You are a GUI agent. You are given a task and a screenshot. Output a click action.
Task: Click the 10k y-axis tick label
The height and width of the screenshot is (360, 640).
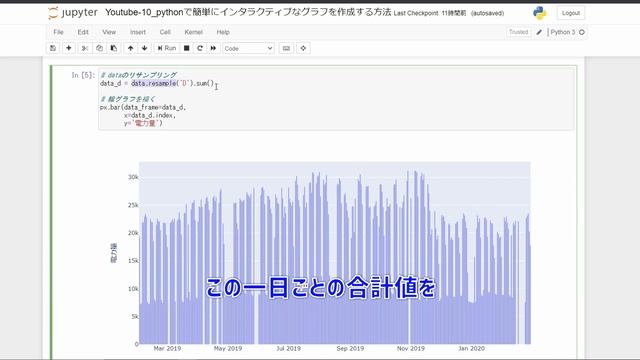(133, 289)
